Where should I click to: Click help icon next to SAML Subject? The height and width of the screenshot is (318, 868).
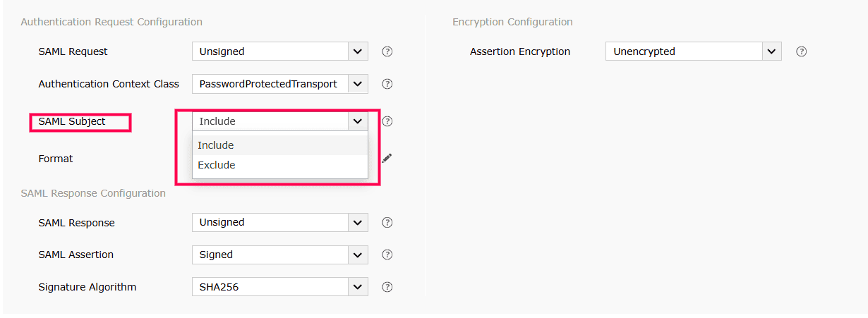387,121
